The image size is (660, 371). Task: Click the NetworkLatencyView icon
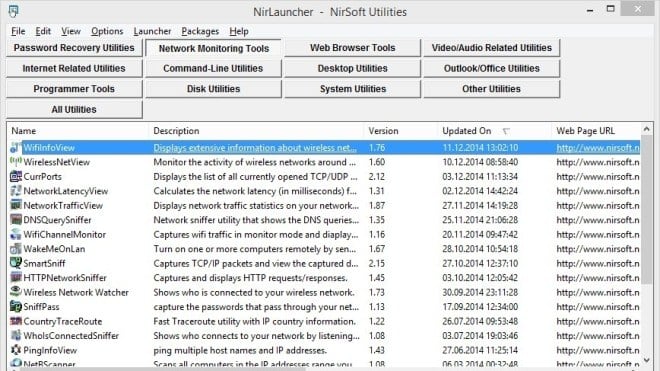pyautogui.click(x=16, y=191)
